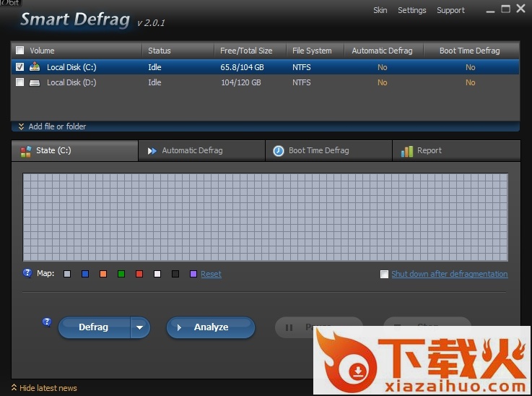Toggle the select-all Volume header checkbox
532x396 pixels.
tap(20, 51)
